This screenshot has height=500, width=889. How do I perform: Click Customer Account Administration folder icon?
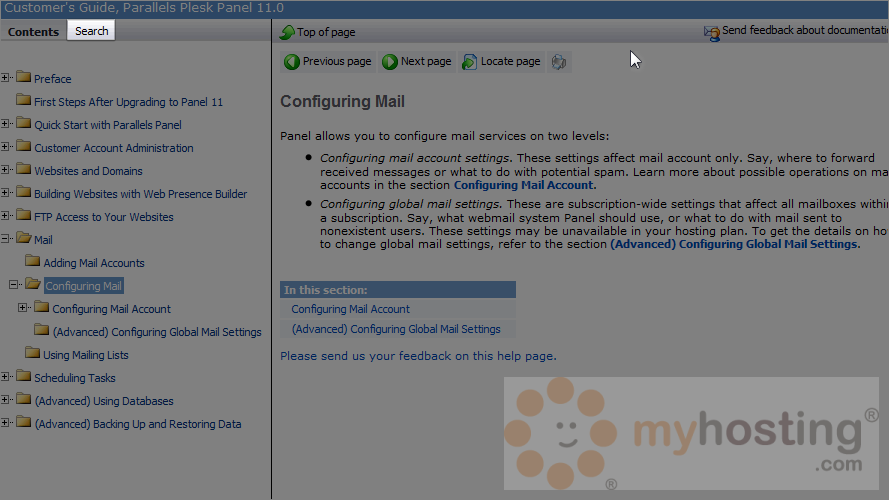pos(23,146)
